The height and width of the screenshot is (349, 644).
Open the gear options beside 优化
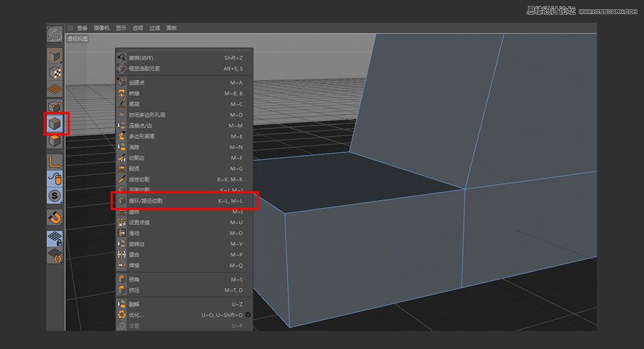[x=248, y=315]
